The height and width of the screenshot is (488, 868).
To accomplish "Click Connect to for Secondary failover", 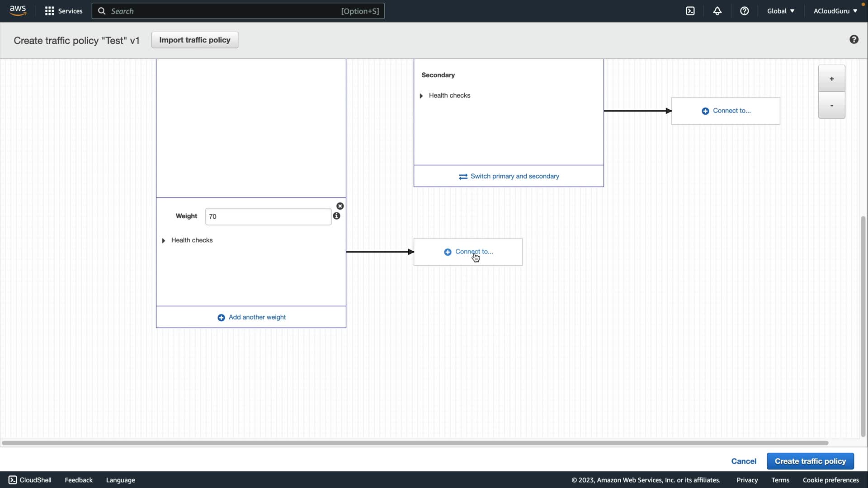I will coord(726,111).
